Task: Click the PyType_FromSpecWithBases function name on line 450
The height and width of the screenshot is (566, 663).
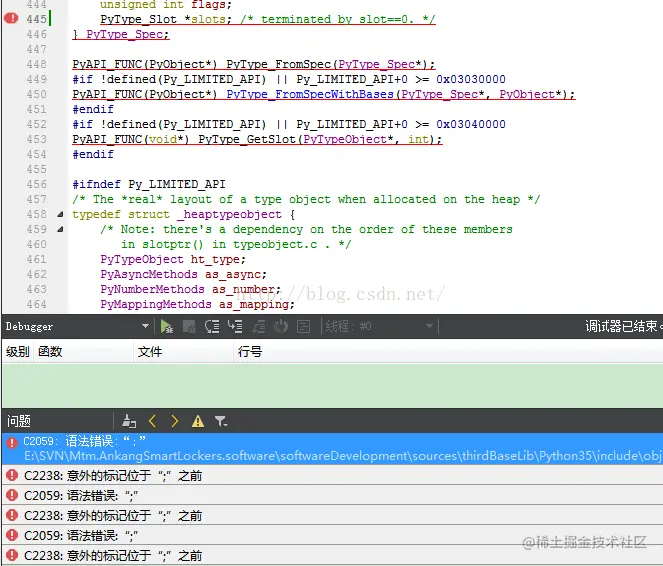Action: click(310, 94)
